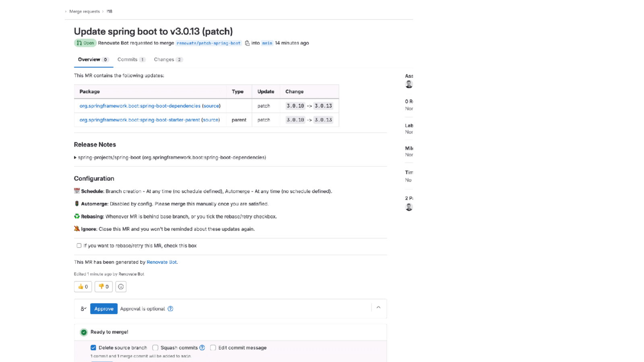644x362 pixels.
Task: Enable Edit commit message checkbox
Action: point(213,348)
